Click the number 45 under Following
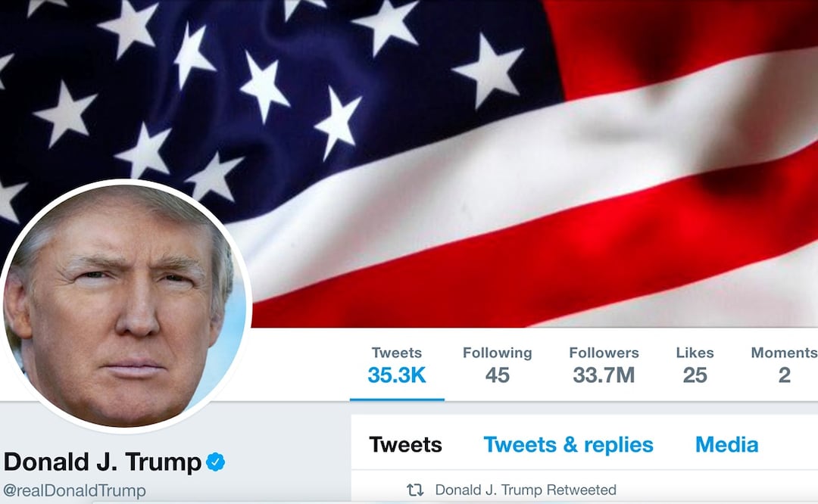 497,375
